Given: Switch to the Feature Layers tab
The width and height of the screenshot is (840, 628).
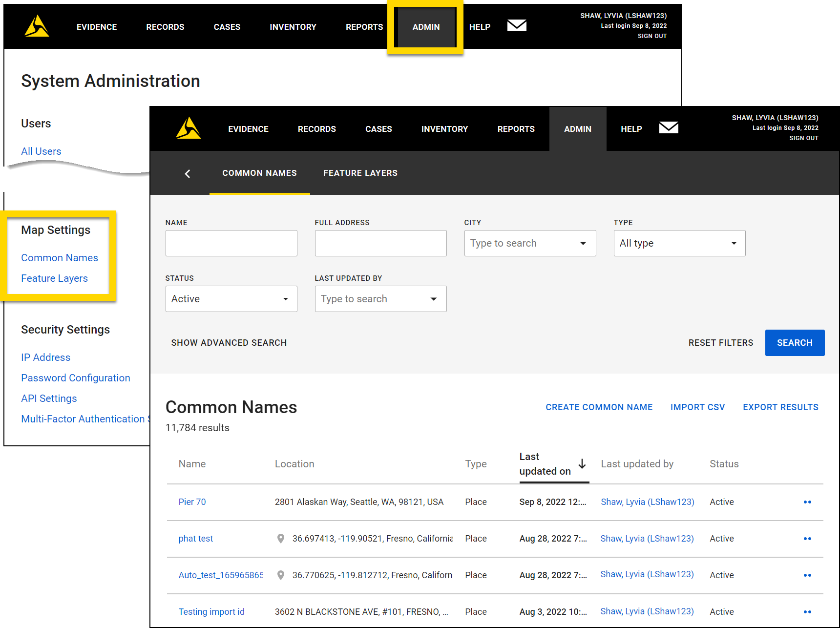Looking at the screenshot, I should point(360,173).
